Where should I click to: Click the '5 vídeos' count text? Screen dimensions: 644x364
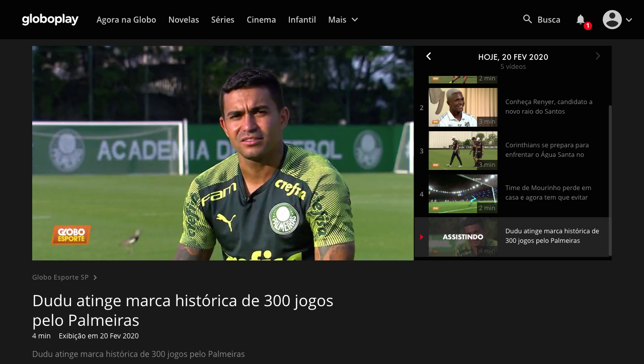coord(513,67)
